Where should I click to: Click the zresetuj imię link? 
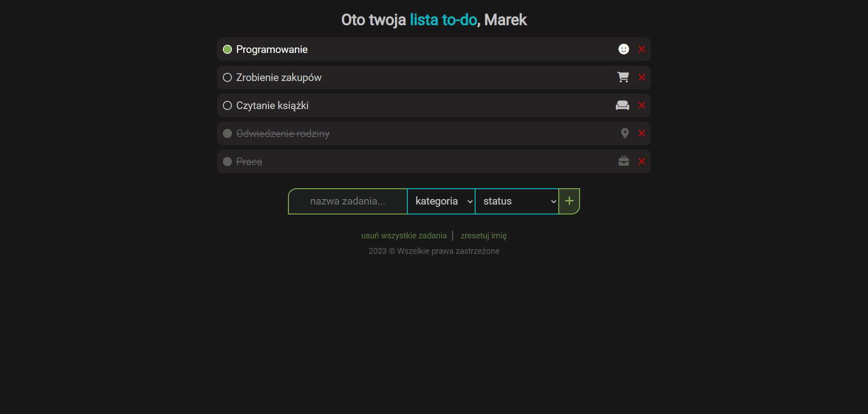(483, 236)
